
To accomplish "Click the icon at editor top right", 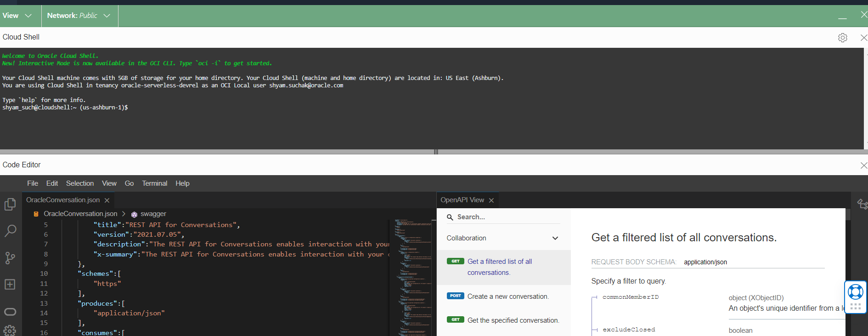I will point(862,204).
